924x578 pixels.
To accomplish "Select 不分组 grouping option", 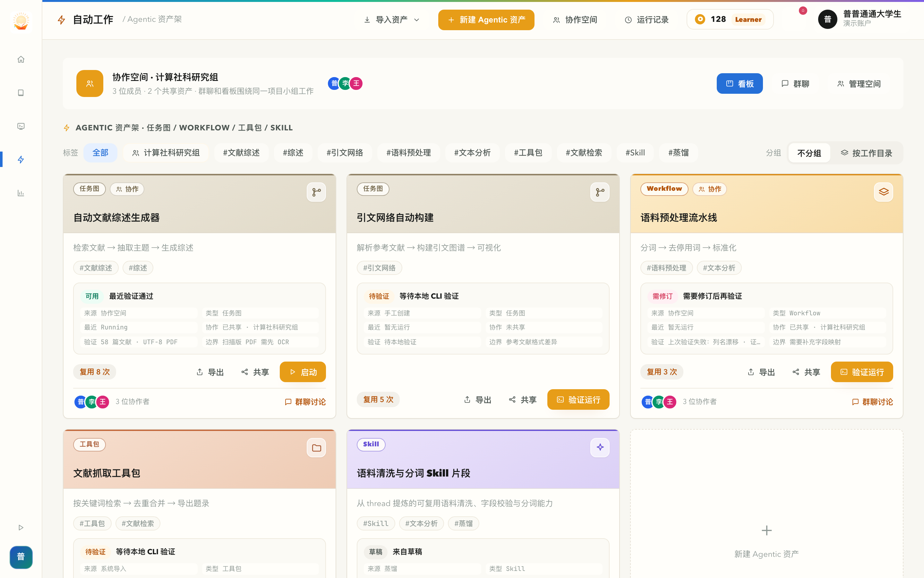I will 809,153.
